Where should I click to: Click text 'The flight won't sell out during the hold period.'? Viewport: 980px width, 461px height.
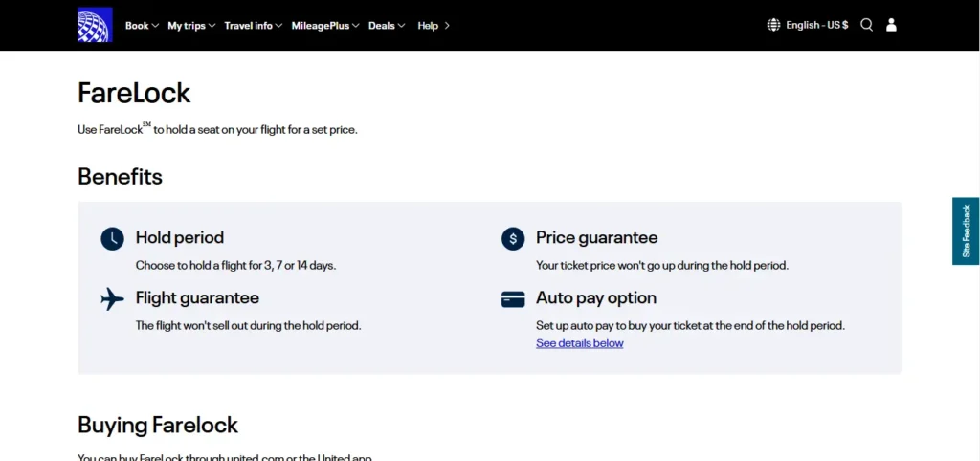pyautogui.click(x=249, y=325)
